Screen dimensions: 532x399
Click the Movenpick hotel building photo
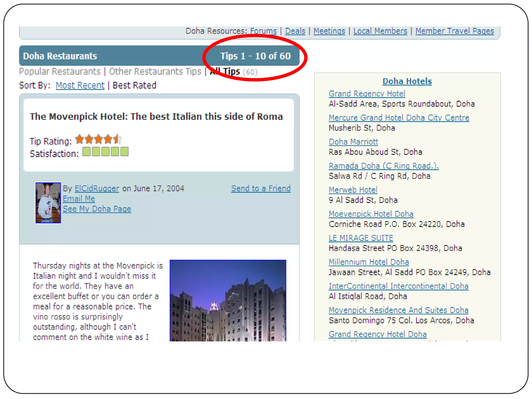click(228, 300)
